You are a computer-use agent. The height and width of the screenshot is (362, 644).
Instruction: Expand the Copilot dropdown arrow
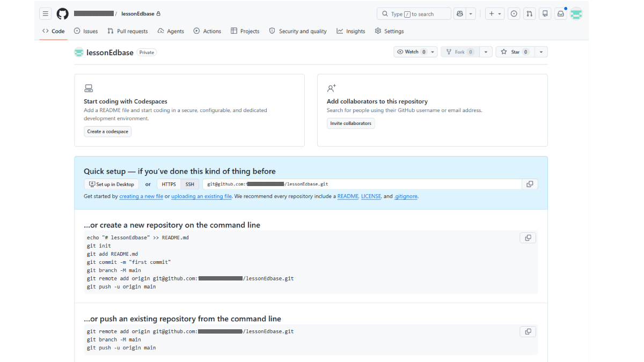coord(471,14)
